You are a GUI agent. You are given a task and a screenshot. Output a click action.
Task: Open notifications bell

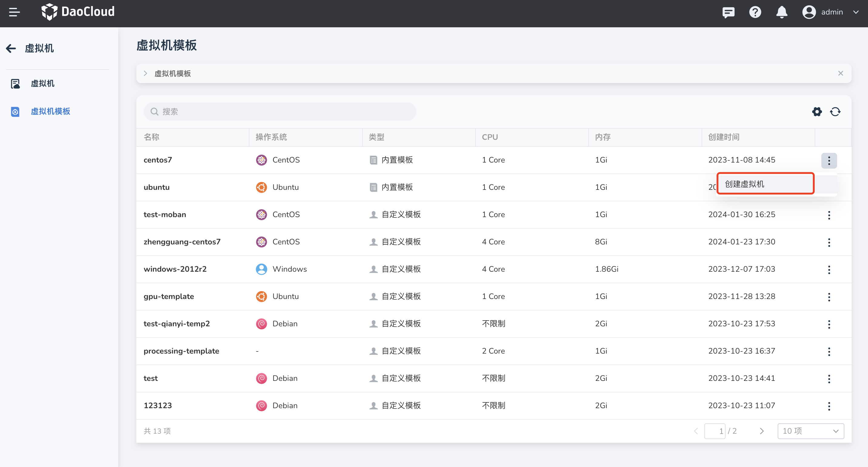(781, 12)
